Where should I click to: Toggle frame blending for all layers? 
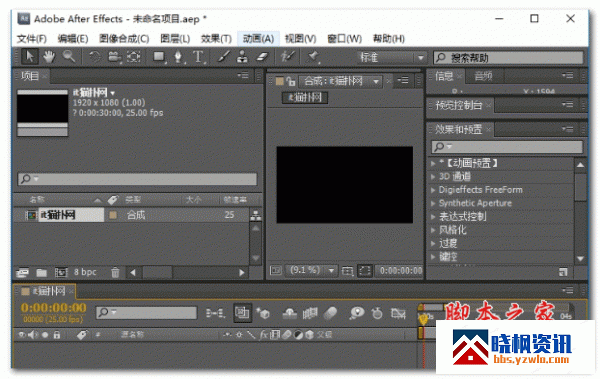pos(310,313)
